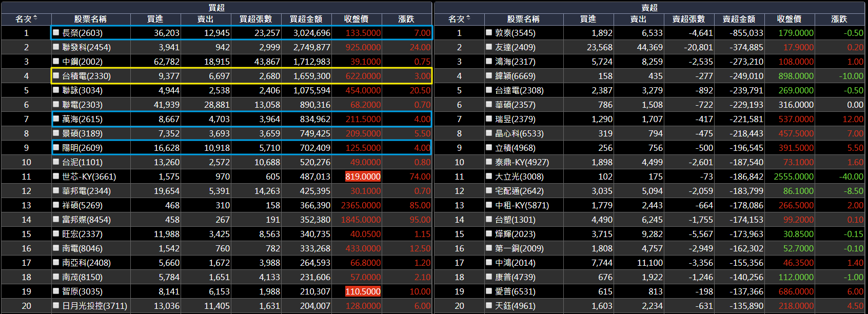Sort 賣超 table by 漲跌 header
Screen dimensions: 868x314
pos(840,19)
